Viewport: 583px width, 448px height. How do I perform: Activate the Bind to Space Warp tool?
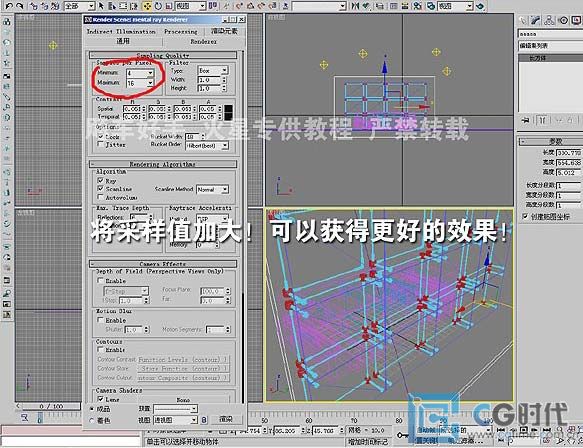click(x=55, y=6)
